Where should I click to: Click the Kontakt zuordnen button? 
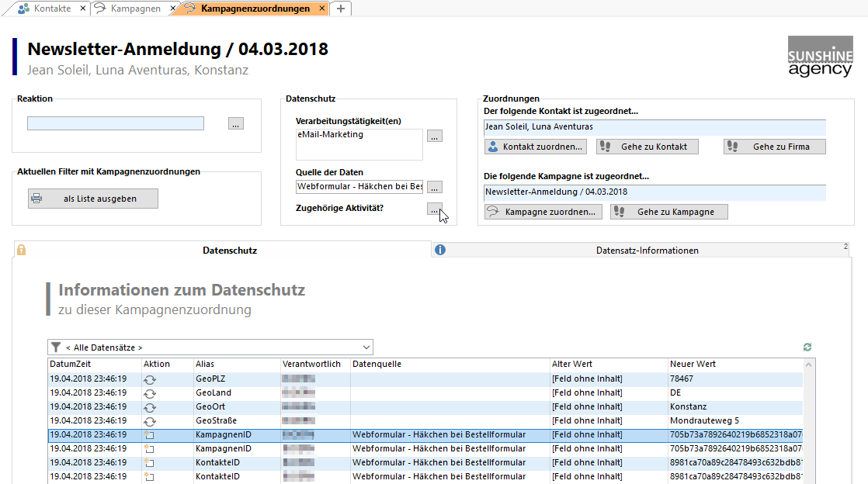[535, 147]
